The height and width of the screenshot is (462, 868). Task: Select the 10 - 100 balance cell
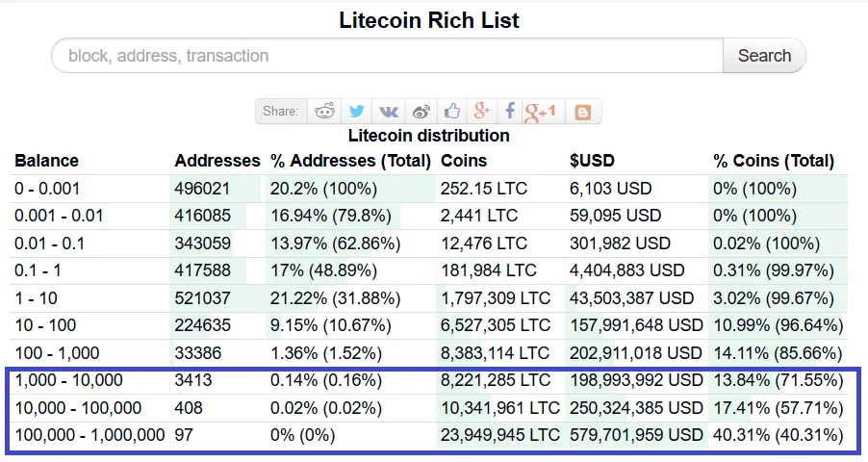[x=45, y=325]
